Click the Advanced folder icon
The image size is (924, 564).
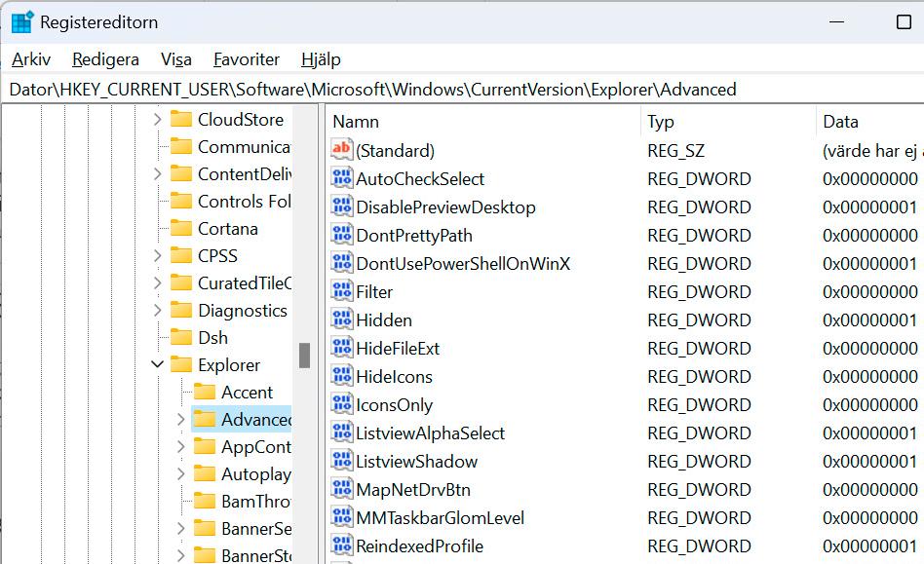point(205,419)
